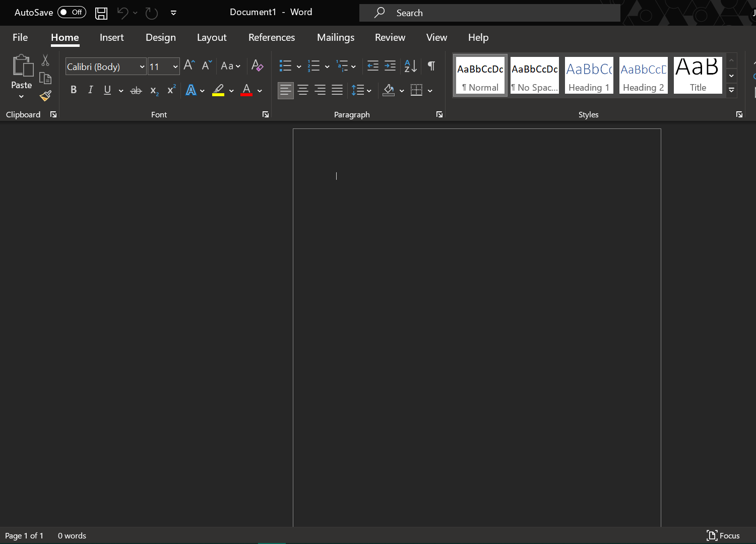Viewport: 756px width, 544px height.
Task: Click the Focus mode button
Action: [x=723, y=535]
